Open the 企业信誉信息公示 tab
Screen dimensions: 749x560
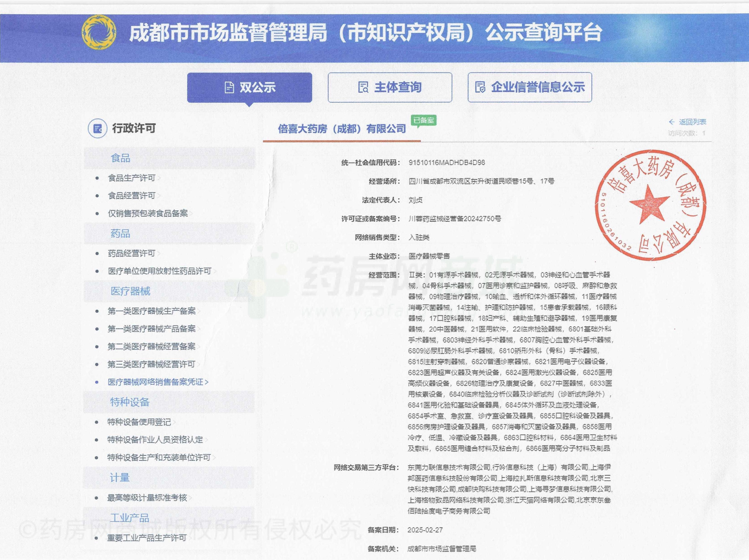pos(530,87)
